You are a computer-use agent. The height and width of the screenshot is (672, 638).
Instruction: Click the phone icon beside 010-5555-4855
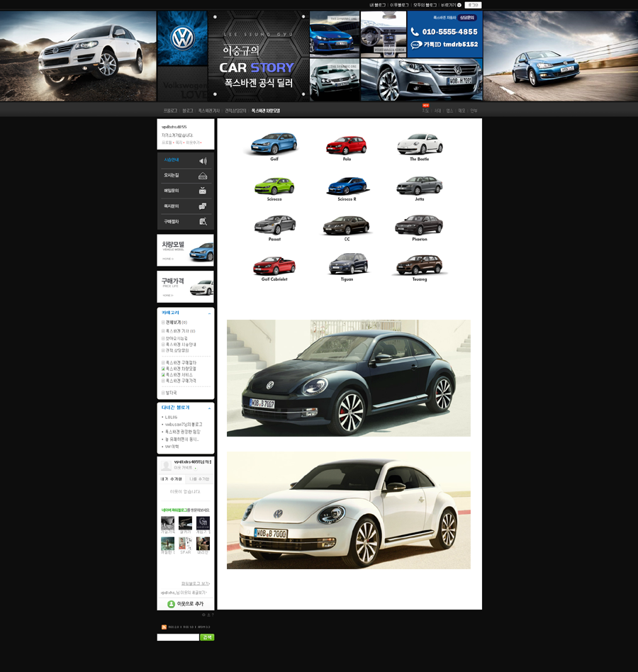coord(415,32)
